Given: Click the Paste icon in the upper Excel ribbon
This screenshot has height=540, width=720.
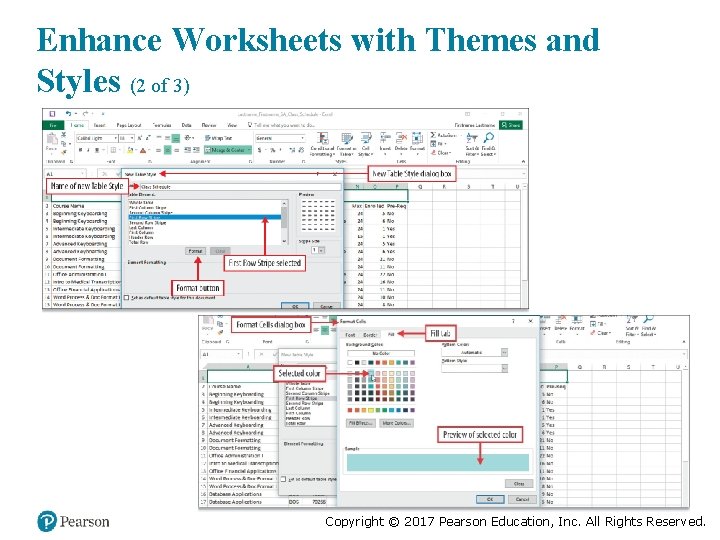Looking at the screenshot, I should point(52,139).
